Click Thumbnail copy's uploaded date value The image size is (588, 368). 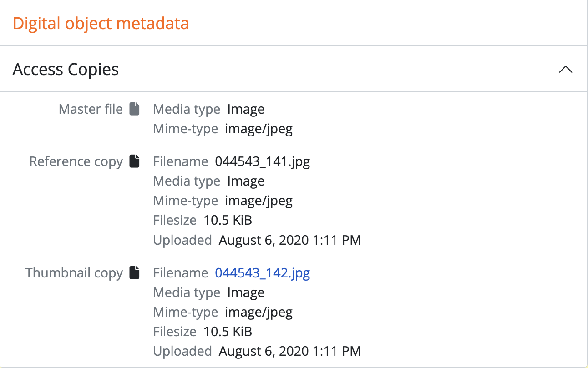290,351
